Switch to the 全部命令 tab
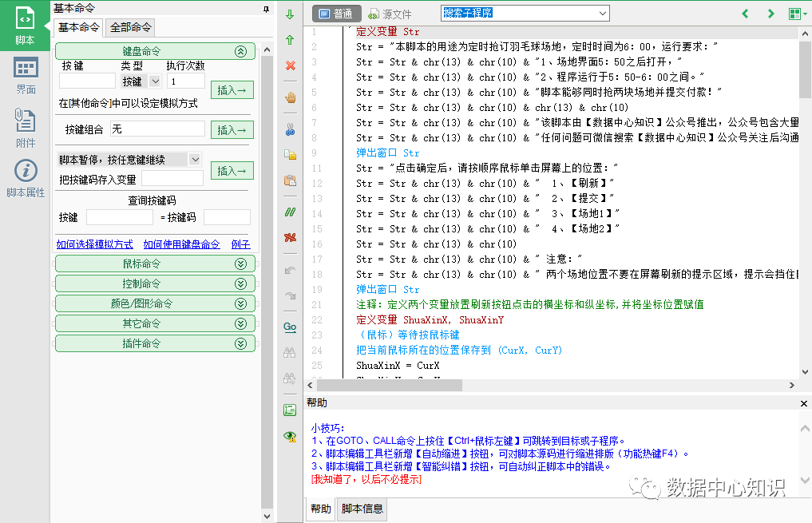 pos(131,27)
